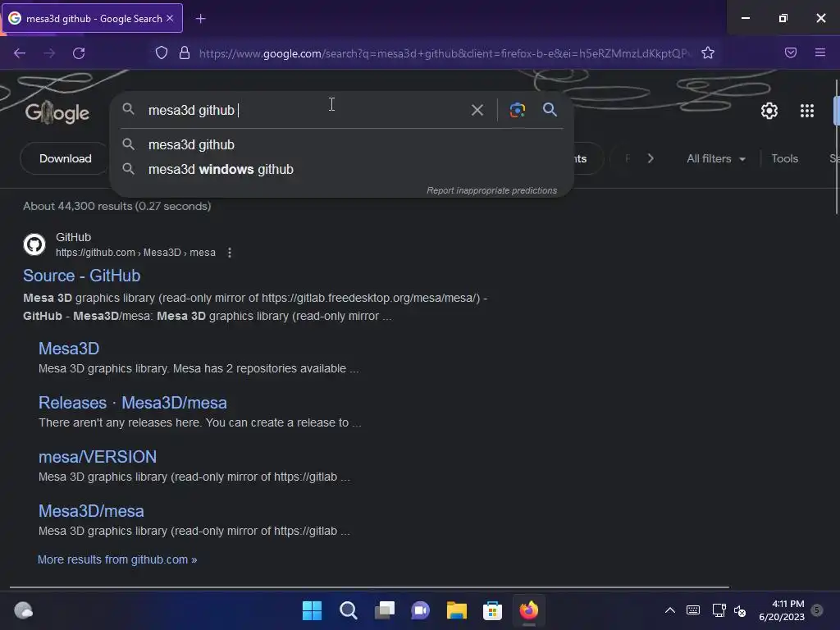
Task: Open Teams Chat from taskbar
Action: (420, 610)
